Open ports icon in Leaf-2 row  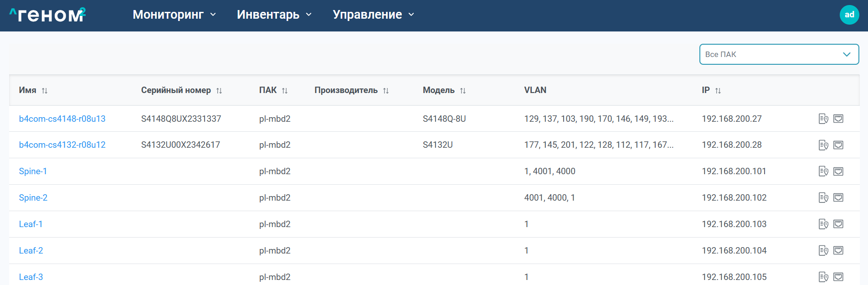tap(838, 250)
